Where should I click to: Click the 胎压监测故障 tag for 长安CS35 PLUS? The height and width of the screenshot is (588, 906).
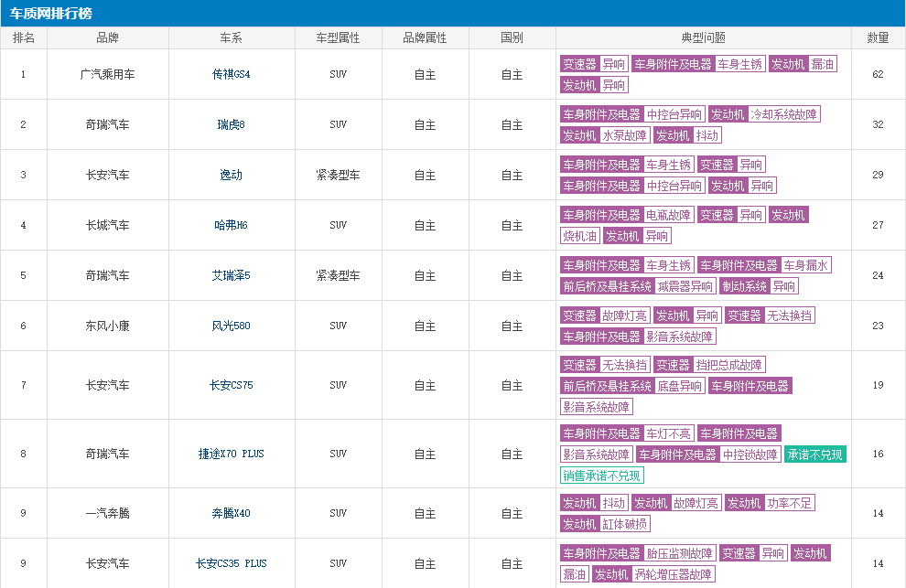click(x=679, y=553)
